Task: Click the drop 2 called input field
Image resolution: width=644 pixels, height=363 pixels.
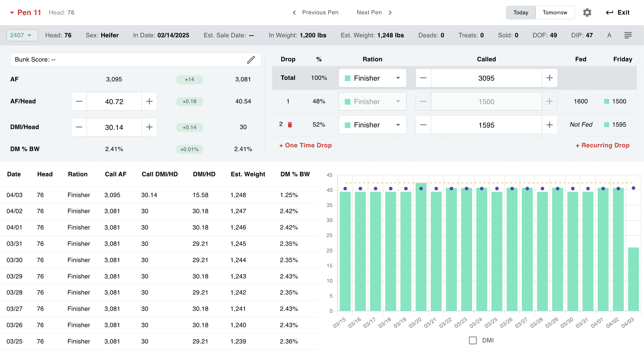Action: pos(486,125)
